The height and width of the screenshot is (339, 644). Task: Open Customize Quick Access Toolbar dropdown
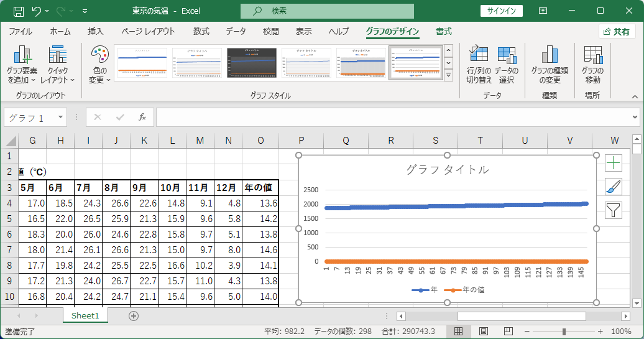[x=85, y=11]
